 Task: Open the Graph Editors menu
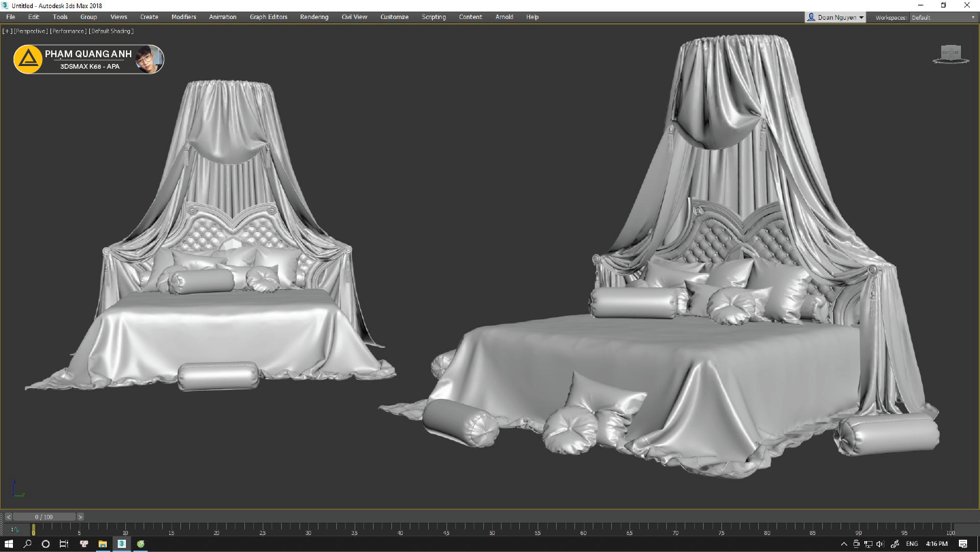[x=268, y=17]
